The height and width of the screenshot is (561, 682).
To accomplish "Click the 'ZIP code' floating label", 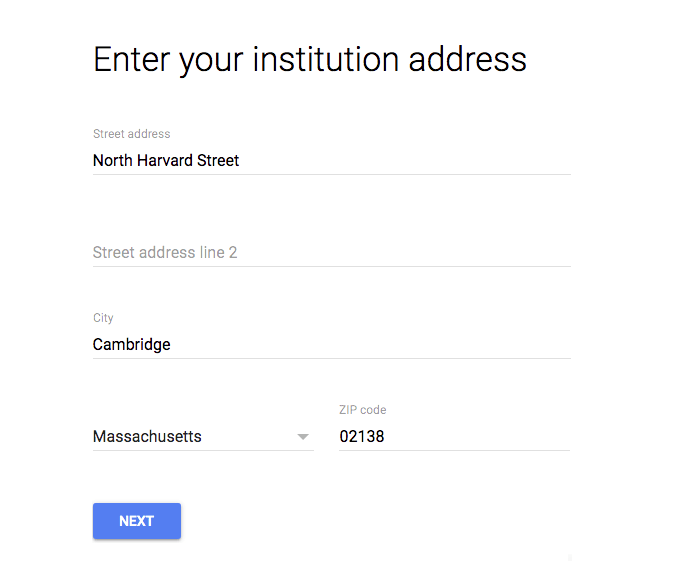I will coord(363,410).
